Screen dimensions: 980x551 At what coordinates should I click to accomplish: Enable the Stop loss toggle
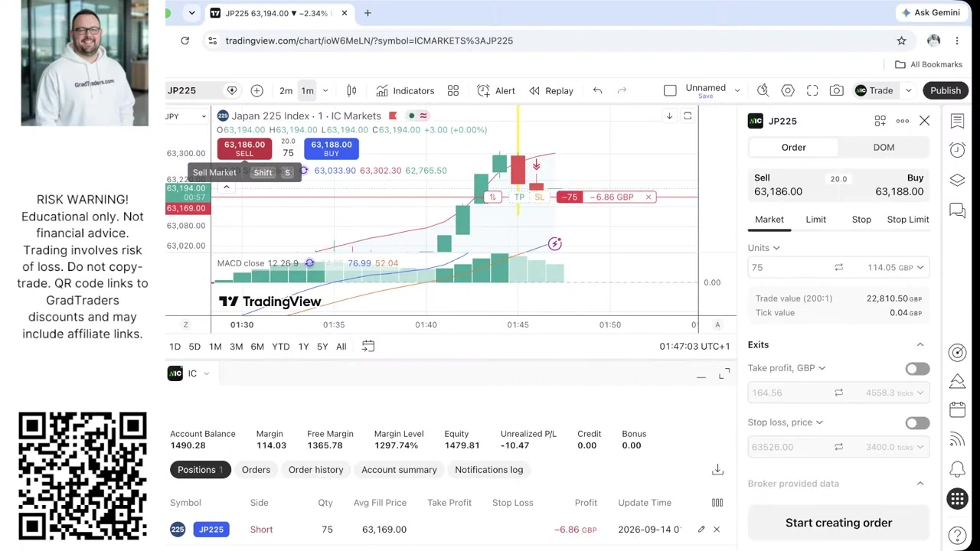pyautogui.click(x=917, y=423)
